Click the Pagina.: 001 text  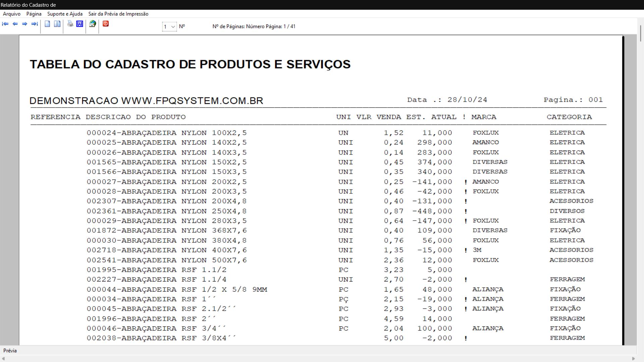pos(573,100)
